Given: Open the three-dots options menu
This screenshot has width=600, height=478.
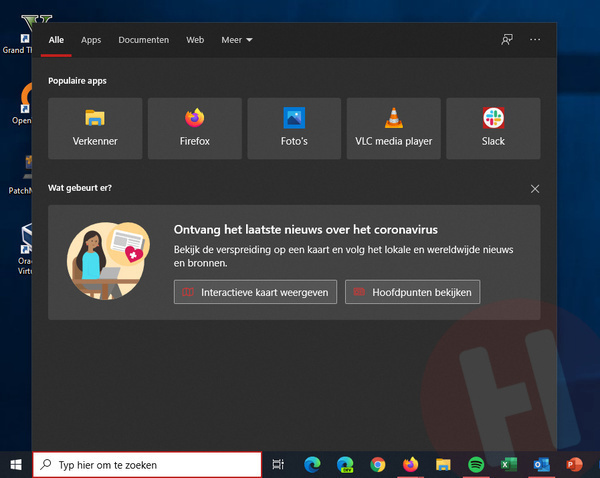Looking at the screenshot, I should coord(535,39).
